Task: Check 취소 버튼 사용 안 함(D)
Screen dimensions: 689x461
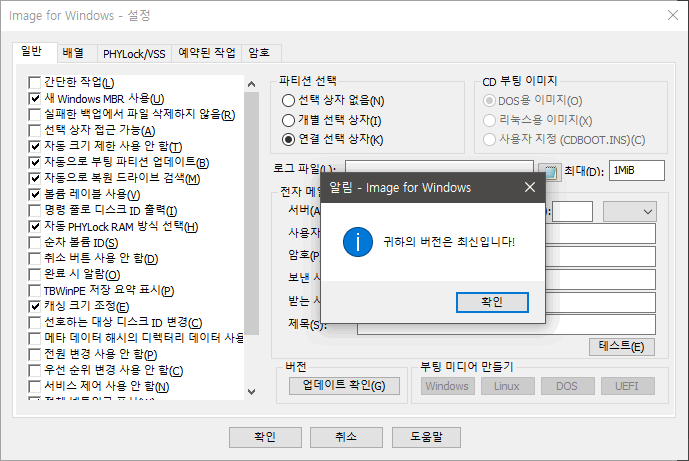Action: pyautogui.click(x=34, y=258)
